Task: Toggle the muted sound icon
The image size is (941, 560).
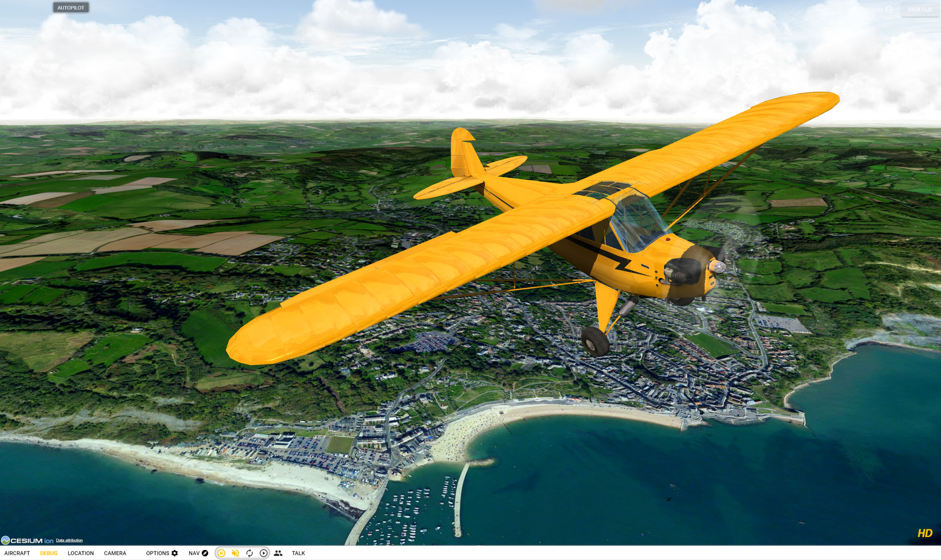Action: (235, 553)
